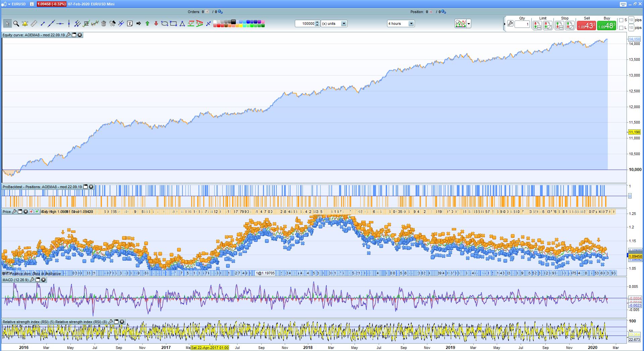Select the ruler measurement tool
The image size is (644, 351).
tap(34, 24)
